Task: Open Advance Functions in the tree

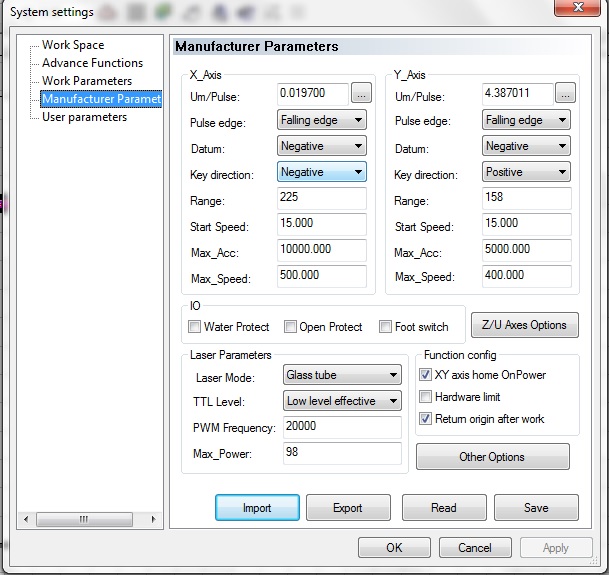Action: pyautogui.click(x=92, y=63)
